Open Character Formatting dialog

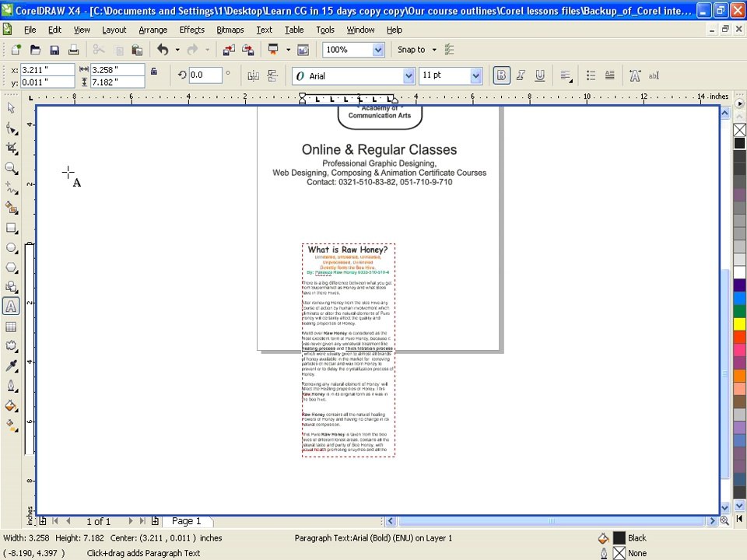click(x=635, y=75)
